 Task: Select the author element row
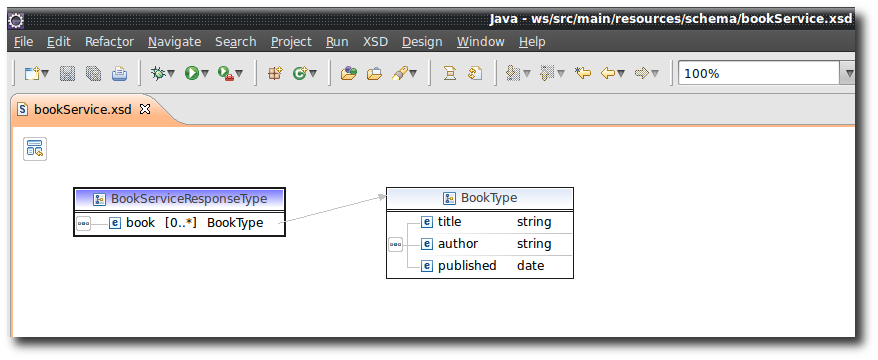coord(496,244)
